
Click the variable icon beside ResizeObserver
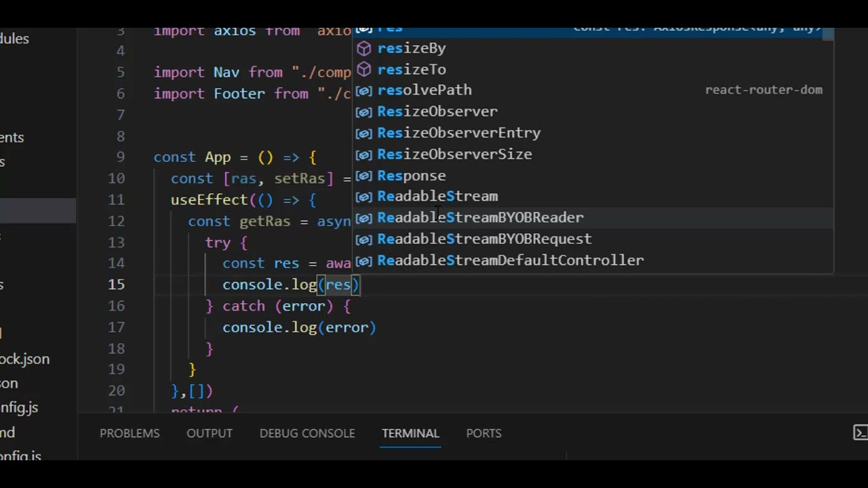coord(364,112)
